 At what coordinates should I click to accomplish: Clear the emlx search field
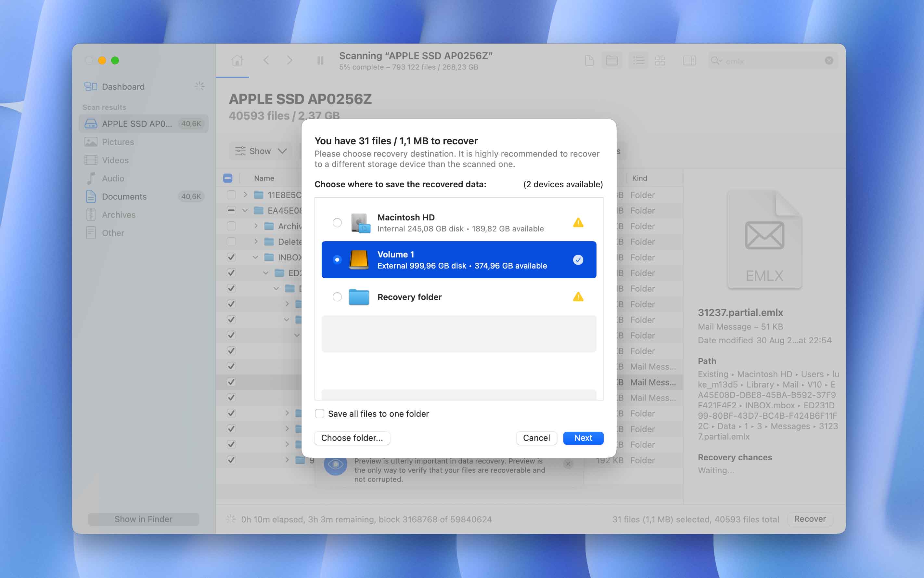coord(828,60)
